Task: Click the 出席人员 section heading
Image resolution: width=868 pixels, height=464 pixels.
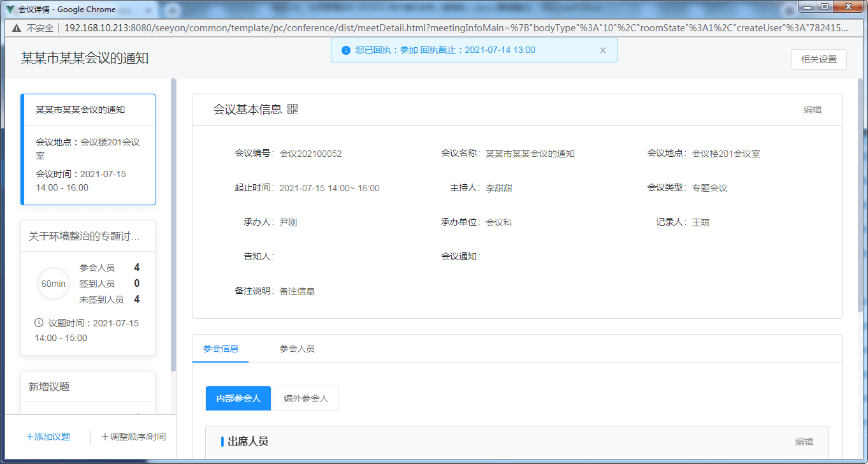Action: pos(248,441)
